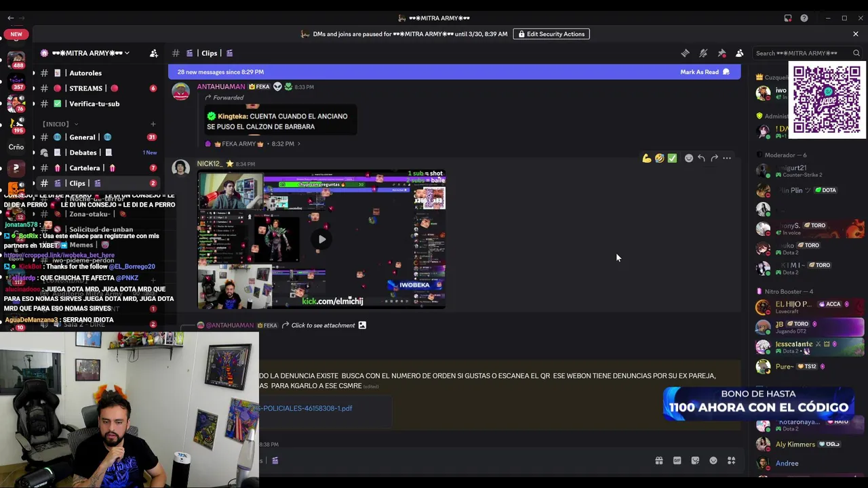Click to see attachment in reply
Screen dimensions: 868x488
323,325
